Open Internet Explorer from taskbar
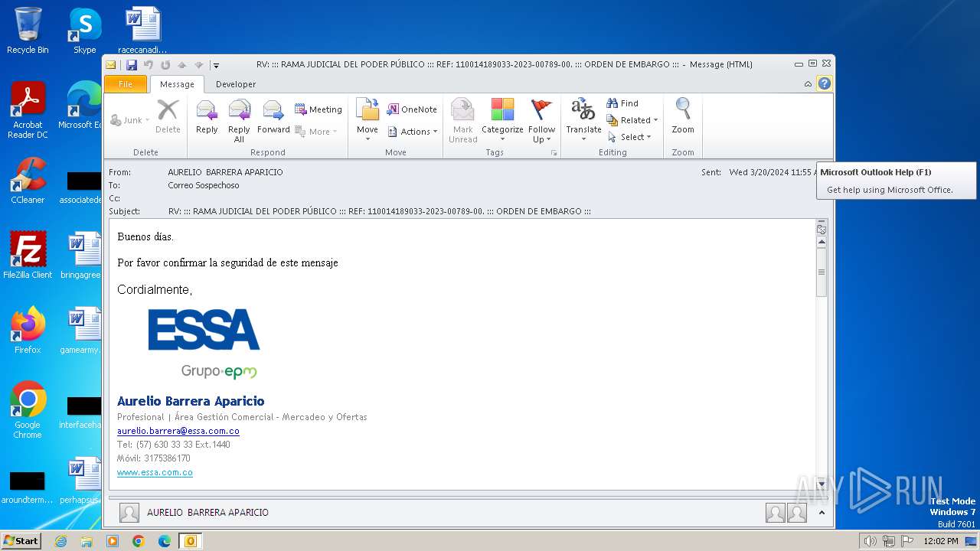 pyautogui.click(x=60, y=541)
